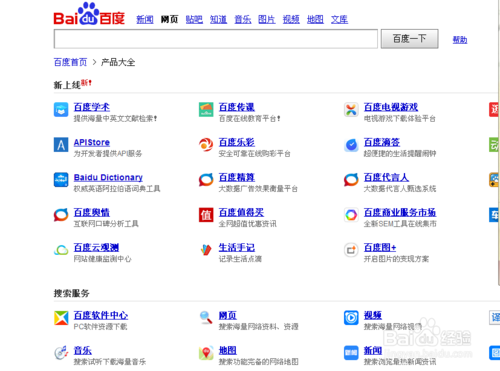Click the 百度商业服务市场 icon
This screenshot has width=500, height=371.
pos(351,215)
